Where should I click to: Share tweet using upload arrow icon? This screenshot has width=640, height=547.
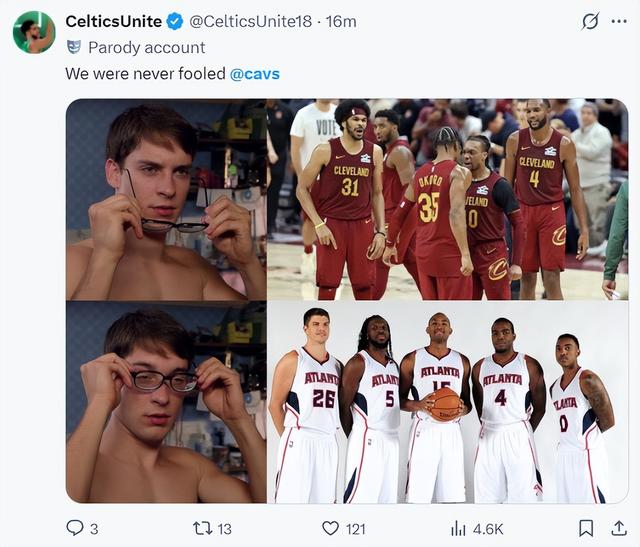(619, 528)
